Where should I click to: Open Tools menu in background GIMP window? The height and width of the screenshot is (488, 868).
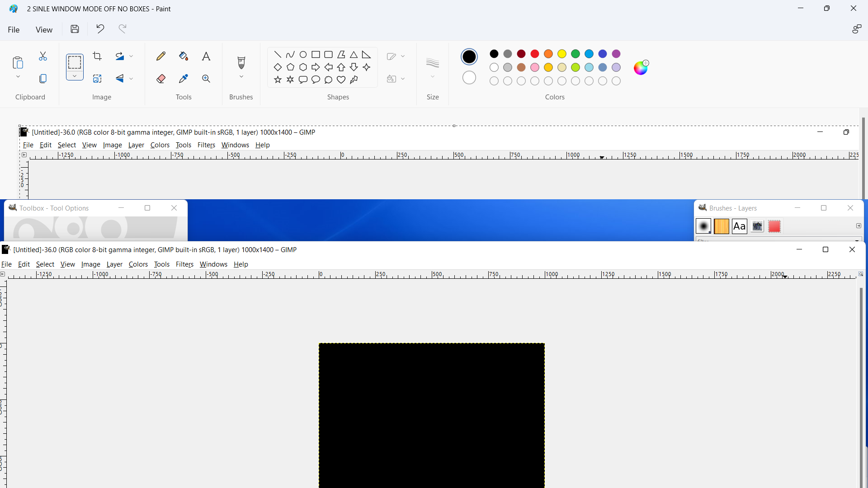point(183,145)
